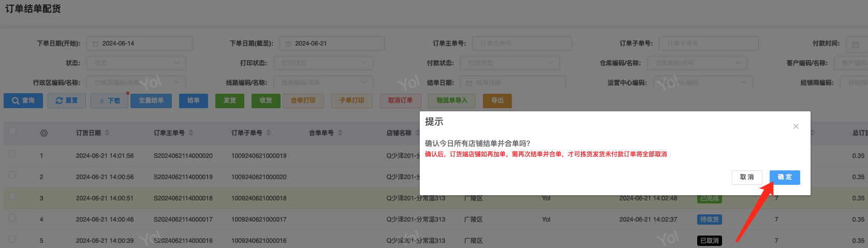868x248 pixels.
Task: Click order number S2024062114000019
Action: click(183, 177)
